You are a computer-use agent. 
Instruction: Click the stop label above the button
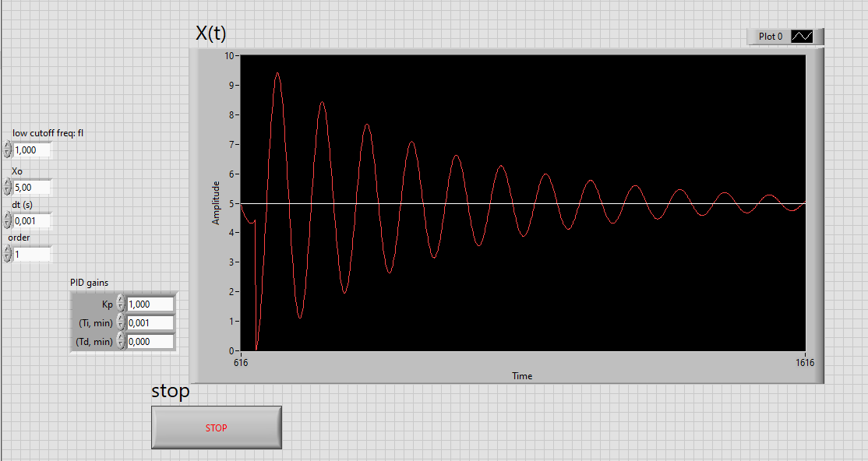[171, 391]
